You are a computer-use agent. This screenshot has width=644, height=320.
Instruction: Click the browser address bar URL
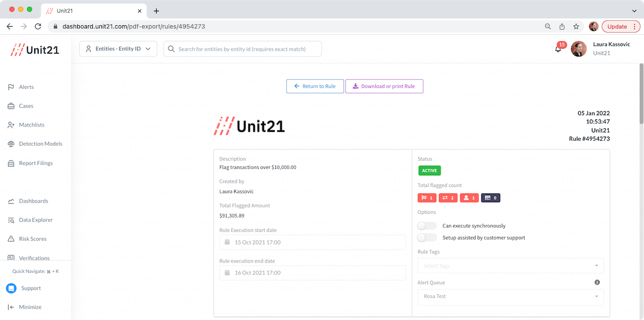coord(134,26)
